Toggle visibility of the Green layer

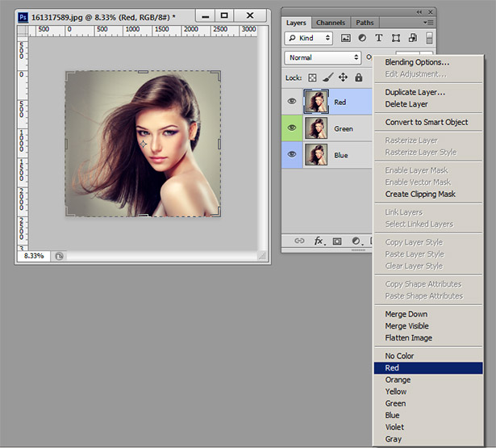292,128
